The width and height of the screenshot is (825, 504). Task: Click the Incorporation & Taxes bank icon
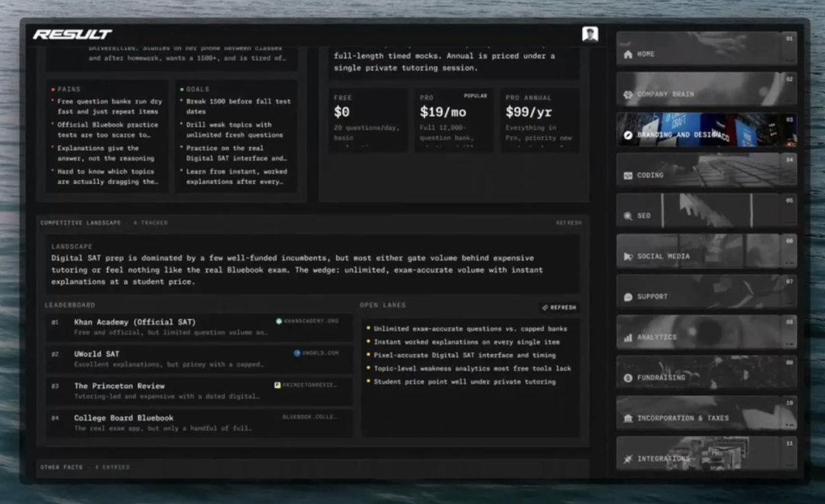[x=628, y=418]
